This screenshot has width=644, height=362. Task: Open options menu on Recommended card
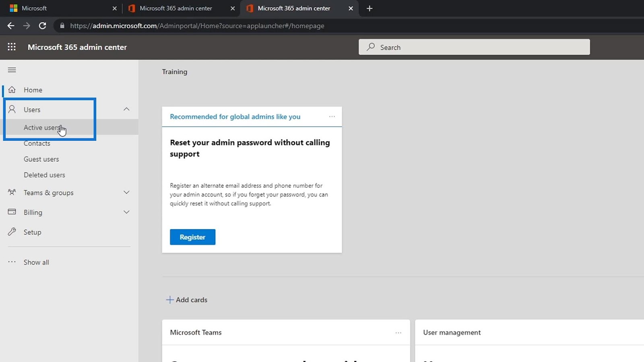click(332, 117)
